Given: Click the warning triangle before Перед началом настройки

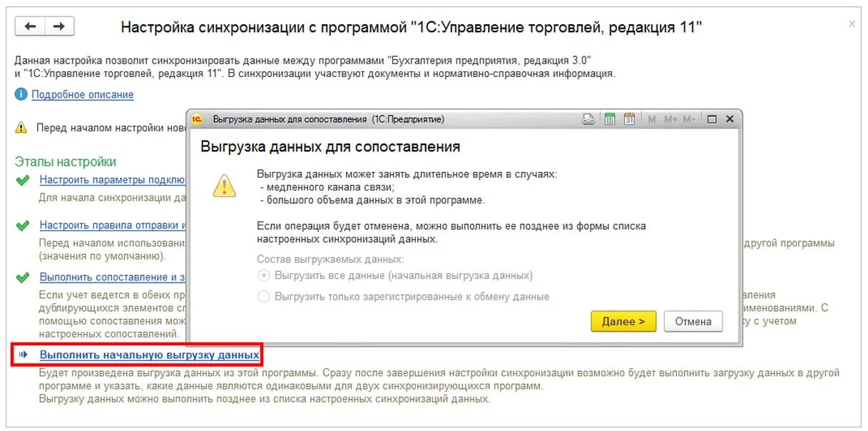Looking at the screenshot, I should coord(21,128).
